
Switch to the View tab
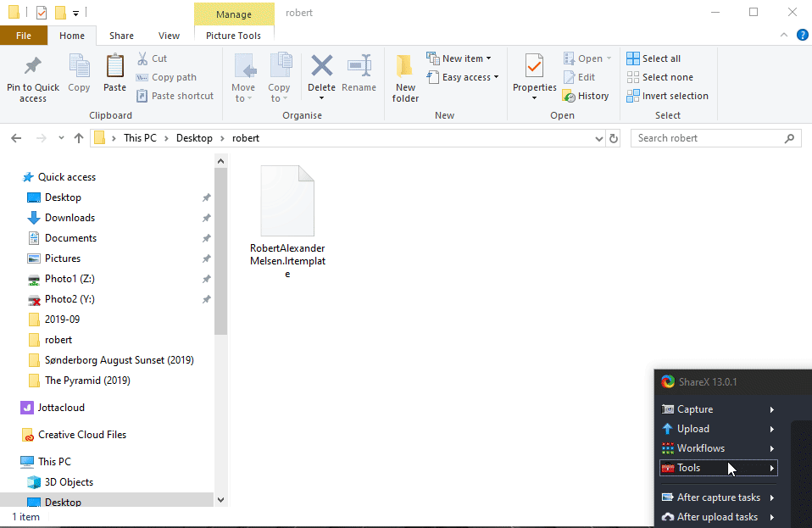[169, 36]
